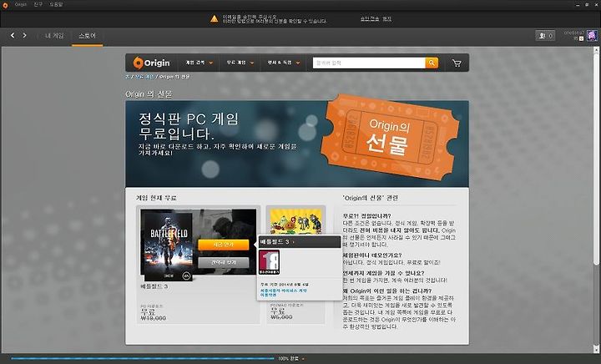The width and height of the screenshot is (601, 364).
Task: Click the vertical scrollbar thumb
Action: tap(596, 159)
